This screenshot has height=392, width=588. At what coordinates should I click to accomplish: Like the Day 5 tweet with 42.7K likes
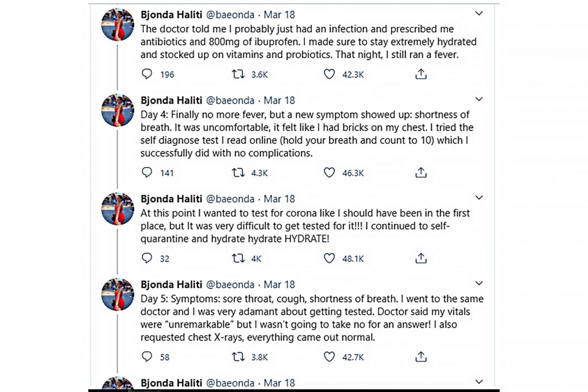click(x=329, y=356)
